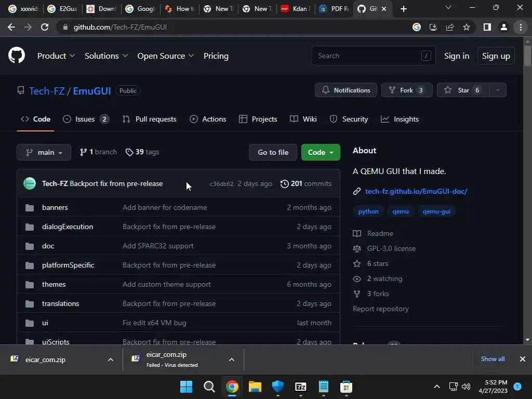The image size is (532, 399).
Task: Click Show all downloads
Action: [x=493, y=359]
